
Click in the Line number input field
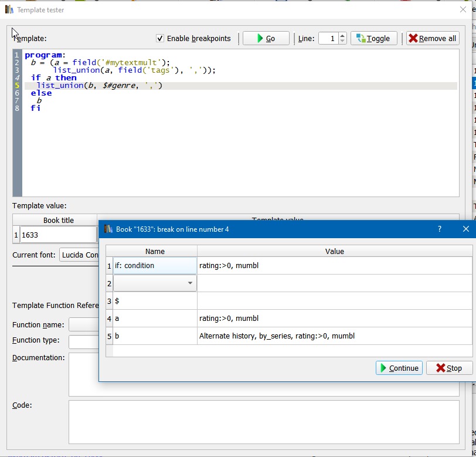tap(328, 39)
